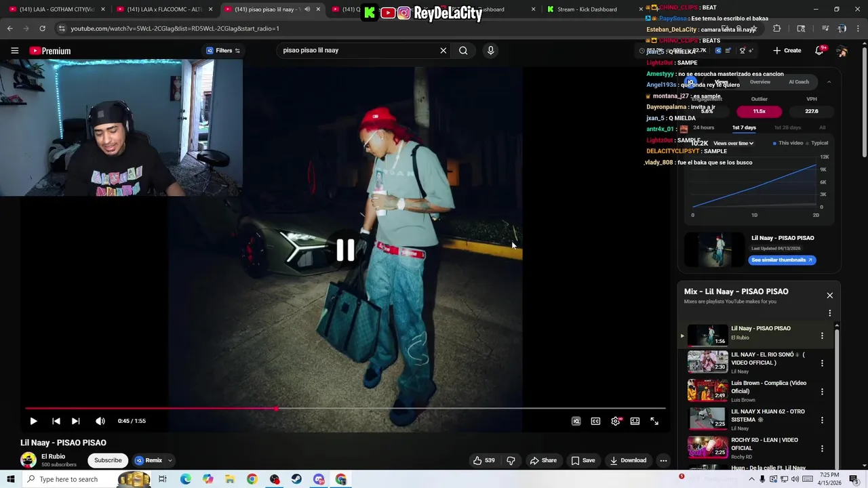
Task: Open the Filters dropdown
Action: [223, 50]
